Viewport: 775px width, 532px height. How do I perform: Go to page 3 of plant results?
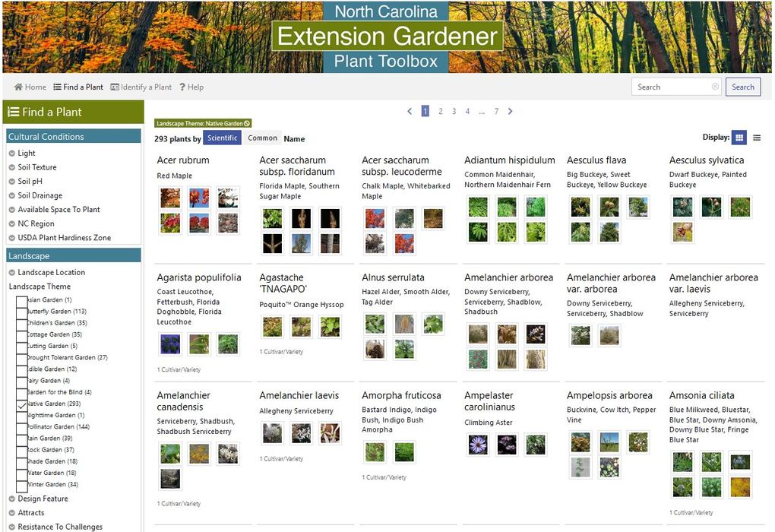[x=454, y=110]
